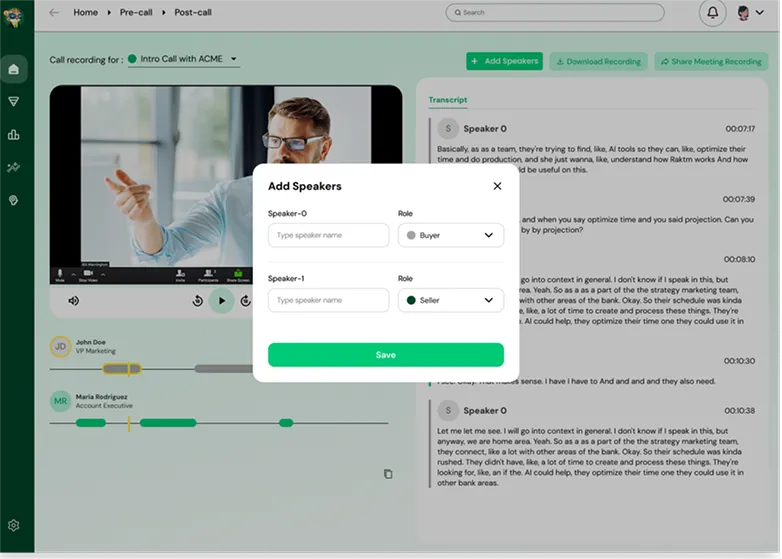
Task: Click the handshake icon in sidebar
Action: [x=13, y=168]
